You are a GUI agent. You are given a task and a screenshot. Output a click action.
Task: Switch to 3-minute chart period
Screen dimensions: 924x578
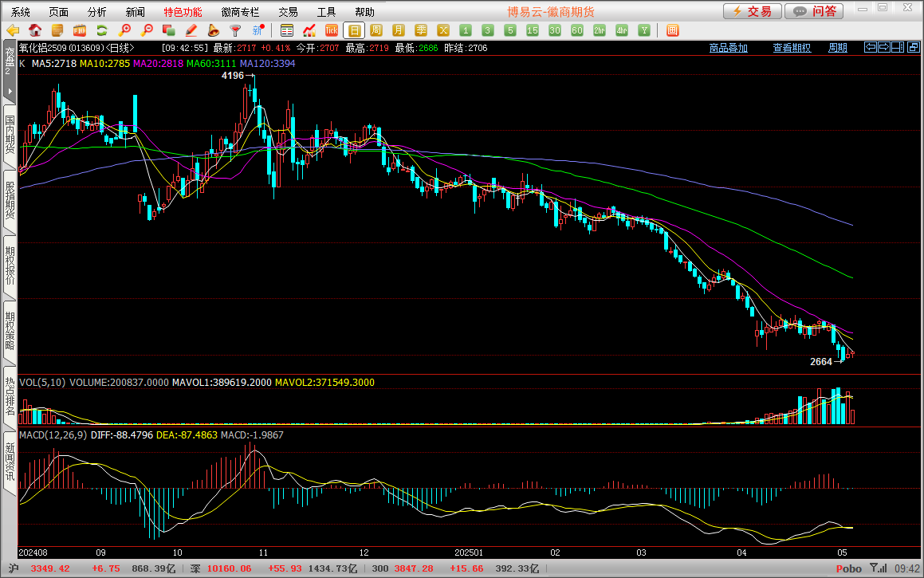click(x=488, y=30)
